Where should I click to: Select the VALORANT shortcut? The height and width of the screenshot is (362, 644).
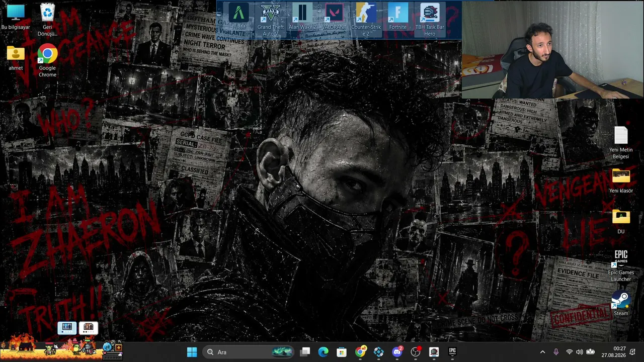tap(334, 17)
